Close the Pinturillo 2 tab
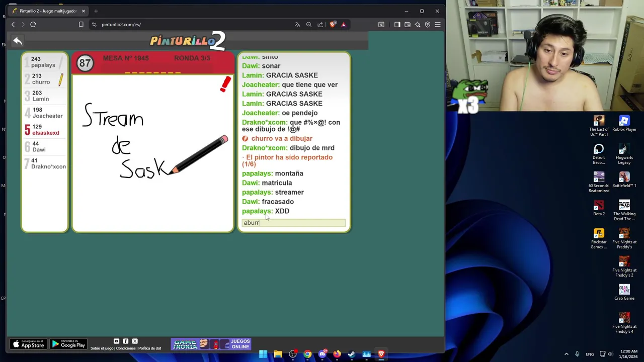This screenshot has height=362, width=644. [x=84, y=11]
